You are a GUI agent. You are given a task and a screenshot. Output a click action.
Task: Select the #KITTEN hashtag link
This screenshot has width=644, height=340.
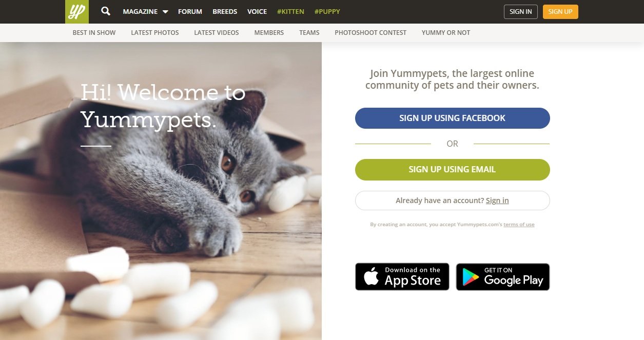[290, 11]
